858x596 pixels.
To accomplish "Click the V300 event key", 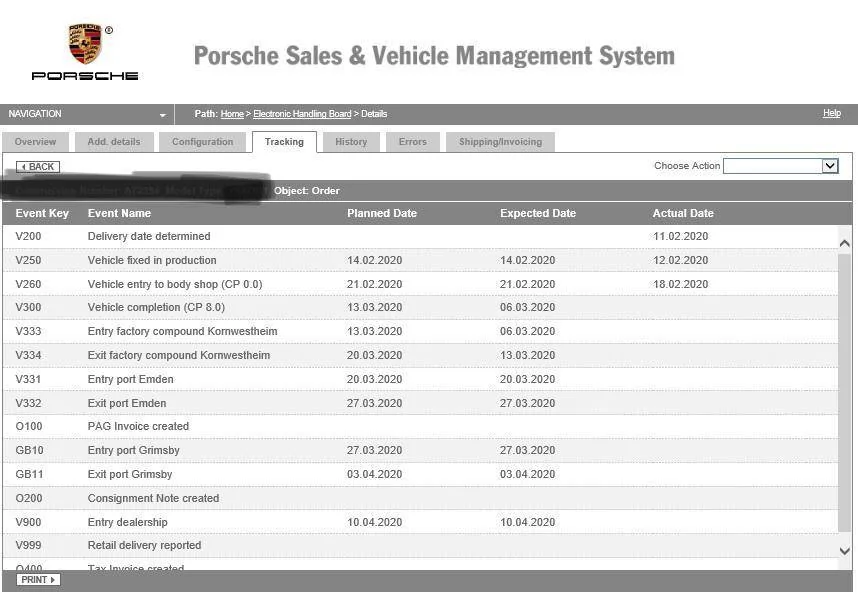I will pos(28,308).
